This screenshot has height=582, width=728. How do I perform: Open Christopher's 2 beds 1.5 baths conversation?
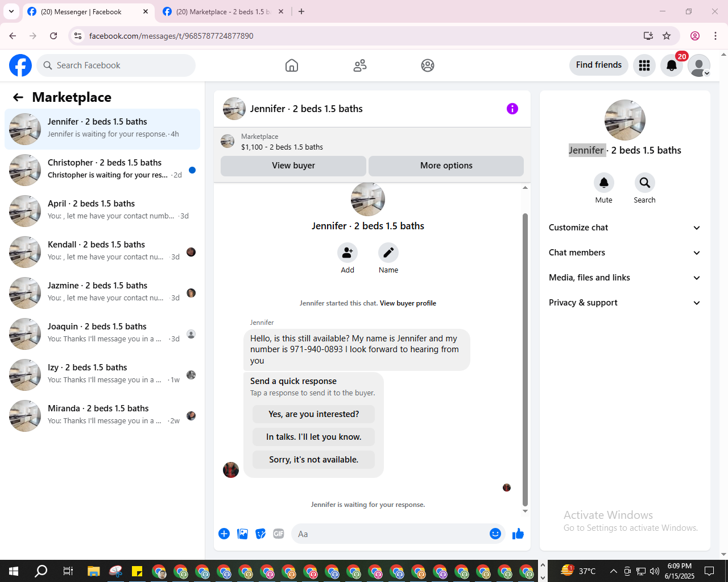click(x=102, y=170)
